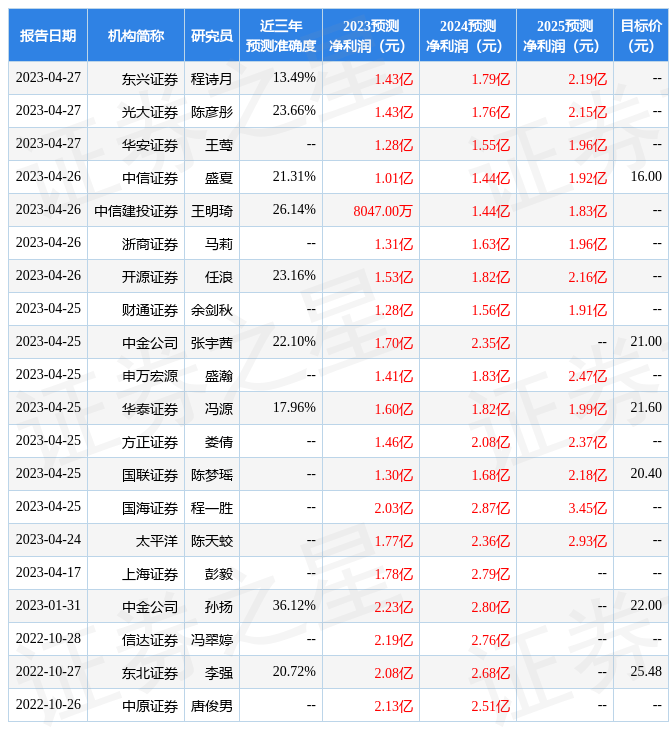Click the 太平洋 institution name
This screenshot has height=730, width=669.
point(157,540)
